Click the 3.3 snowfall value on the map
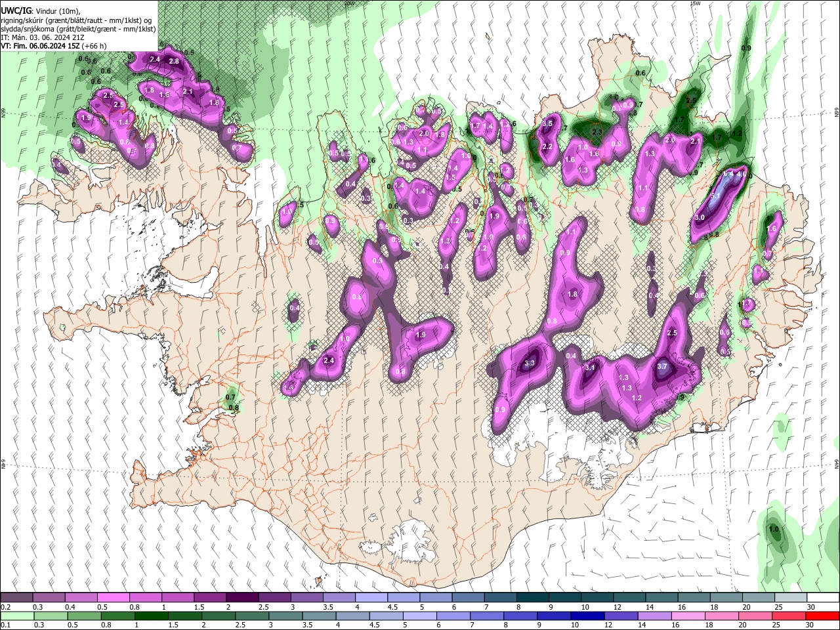This screenshot has width=840, height=630. tap(530, 363)
